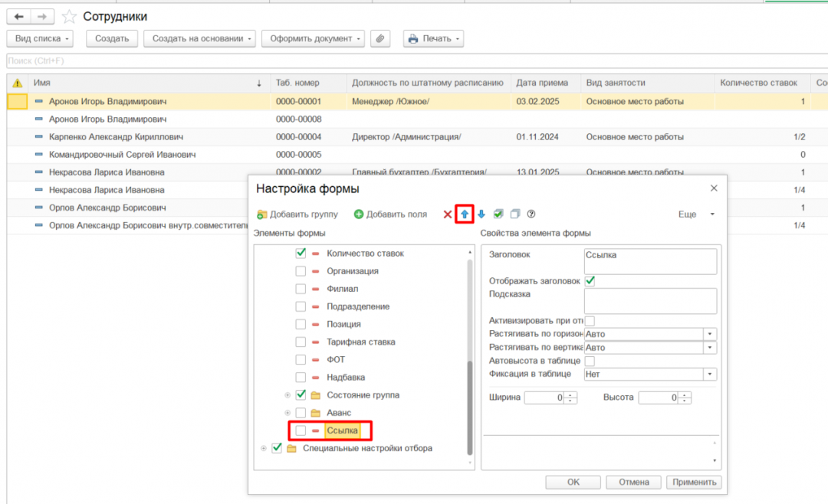Viewport: 828px width, 504px height.
Task: Open the Еще menu in the dialog
Action: coord(696,214)
